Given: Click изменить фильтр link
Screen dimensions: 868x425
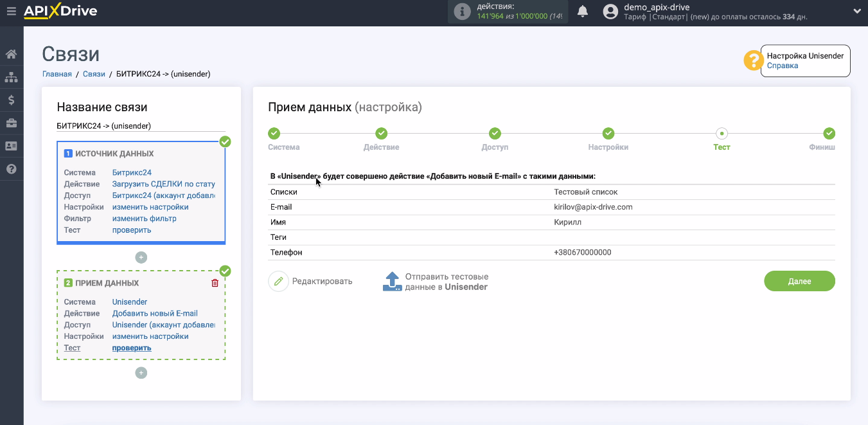Looking at the screenshot, I should click(x=145, y=219).
